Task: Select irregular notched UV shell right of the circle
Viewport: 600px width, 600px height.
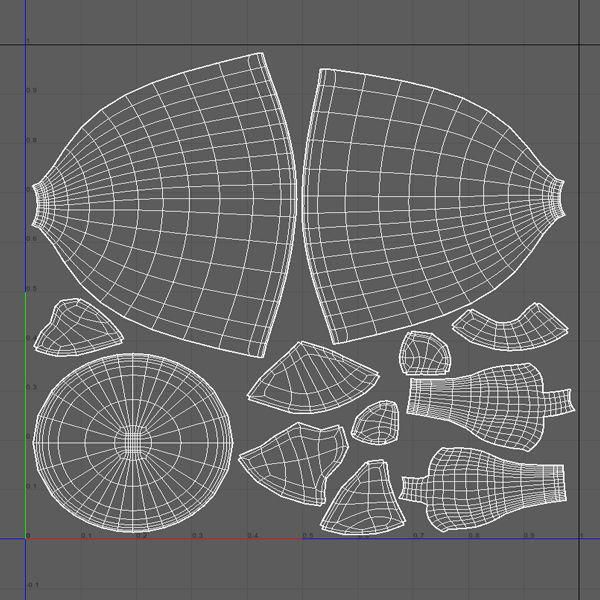Action: (295, 463)
